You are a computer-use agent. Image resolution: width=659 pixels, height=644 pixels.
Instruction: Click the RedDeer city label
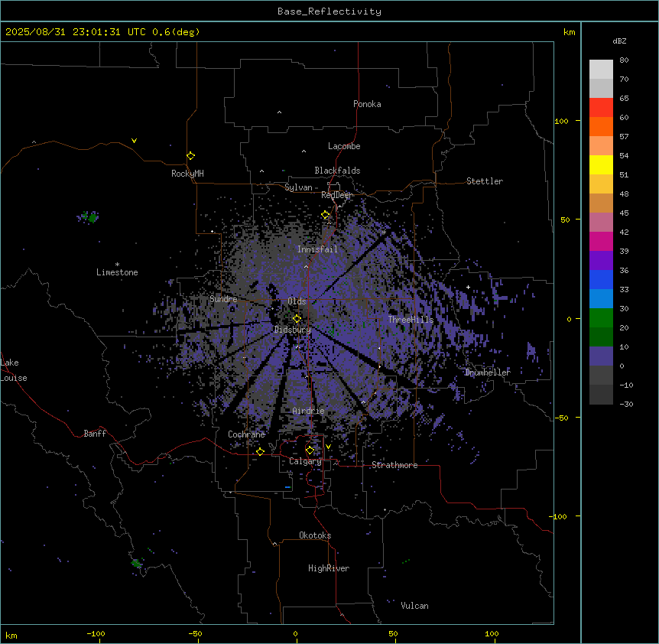tap(336, 195)
